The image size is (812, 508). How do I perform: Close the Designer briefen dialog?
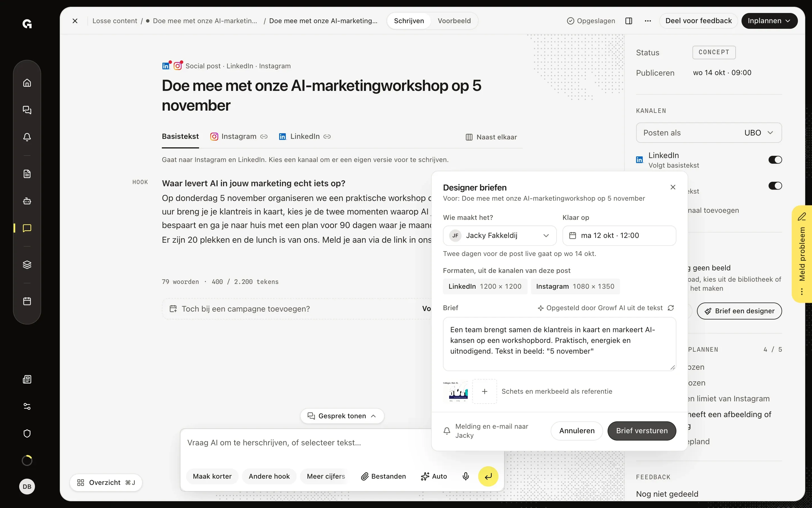(x=673, y=187)
